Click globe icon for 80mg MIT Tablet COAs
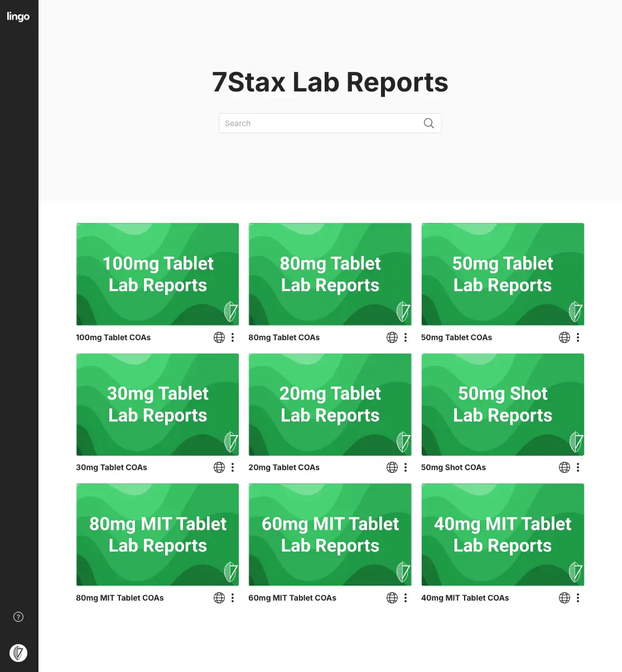This screenshot has height=672, width=622. point(219,598)
